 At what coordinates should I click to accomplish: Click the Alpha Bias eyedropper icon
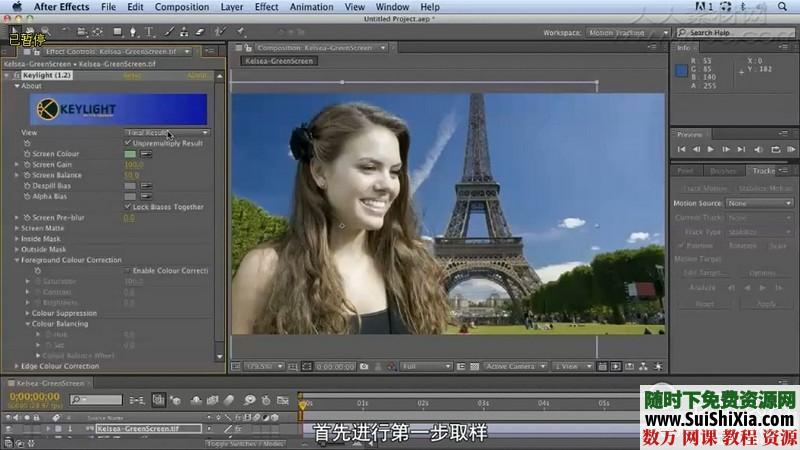point(146,196)
